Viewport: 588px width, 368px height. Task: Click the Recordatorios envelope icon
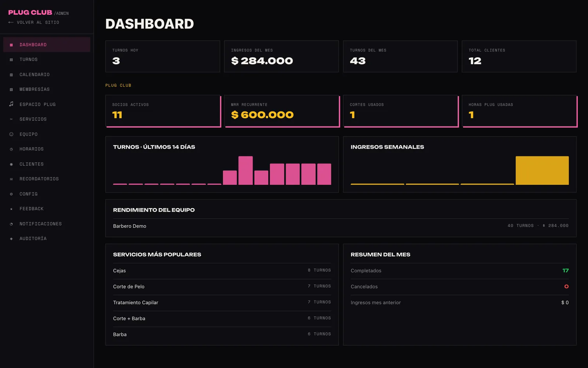coord(11,179)
